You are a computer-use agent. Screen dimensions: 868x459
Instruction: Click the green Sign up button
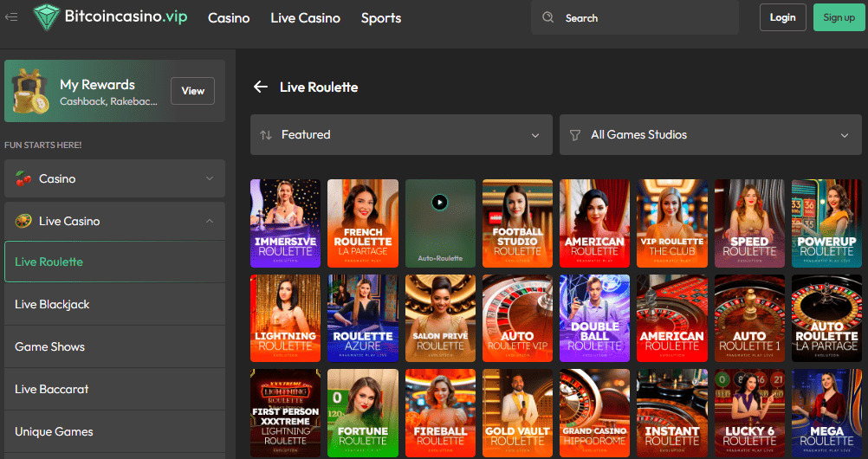pyautogui.click(x=839, y=17)
